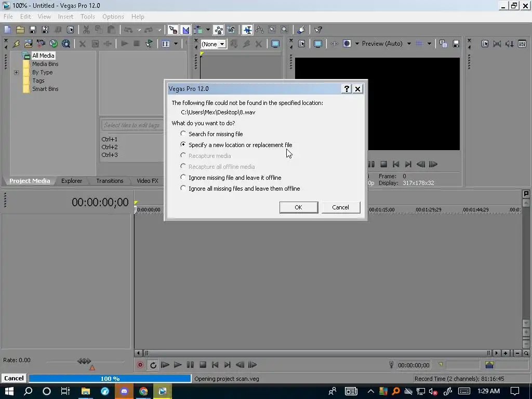Open the Tools menu
532x399 pixels.
point(87,17)
